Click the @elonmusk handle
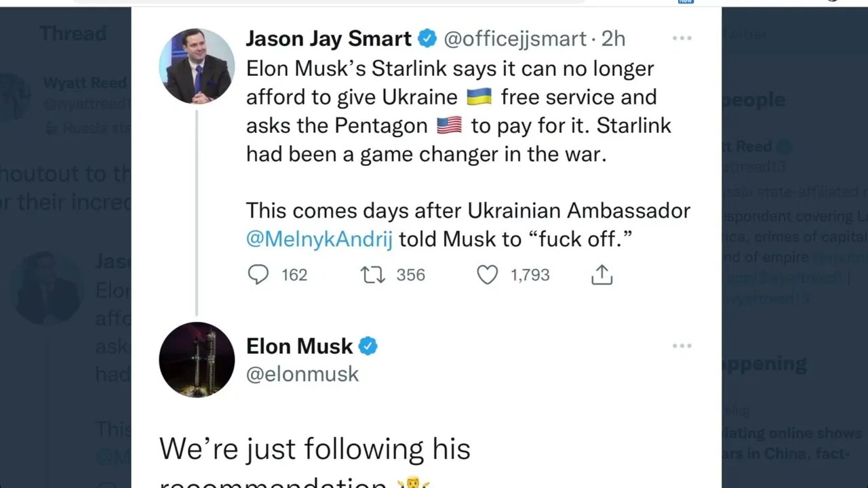This screenshot has height=488, width=868. [x=302, y=374]
